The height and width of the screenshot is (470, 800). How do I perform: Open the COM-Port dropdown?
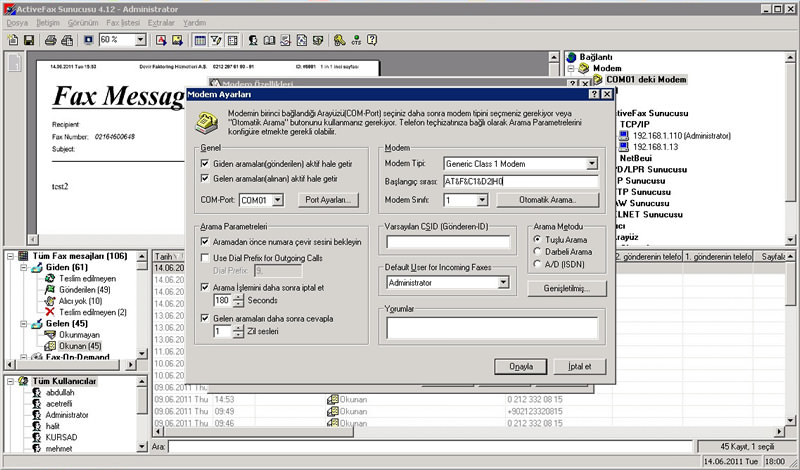tap(278, 200)
